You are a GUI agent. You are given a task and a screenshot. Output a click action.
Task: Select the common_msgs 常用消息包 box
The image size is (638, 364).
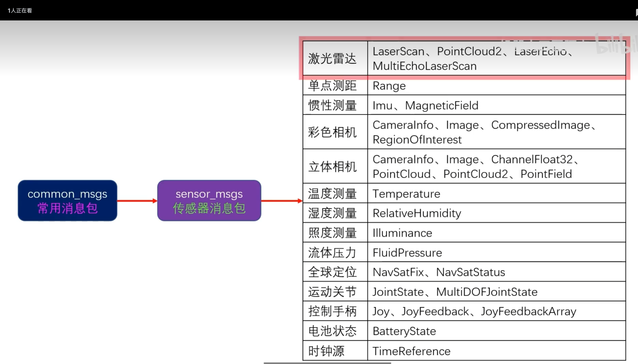tap(68, 201)
